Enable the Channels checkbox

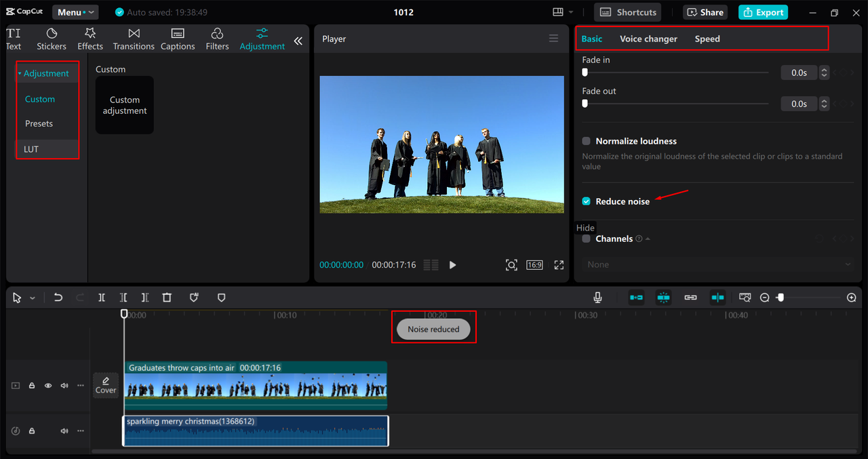pos(587,239)
